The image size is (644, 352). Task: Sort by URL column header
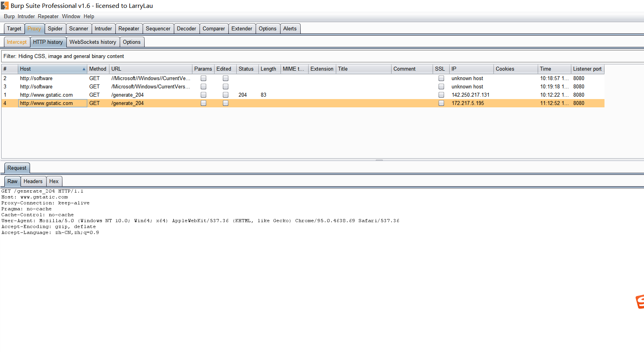[x=151, y=69]
